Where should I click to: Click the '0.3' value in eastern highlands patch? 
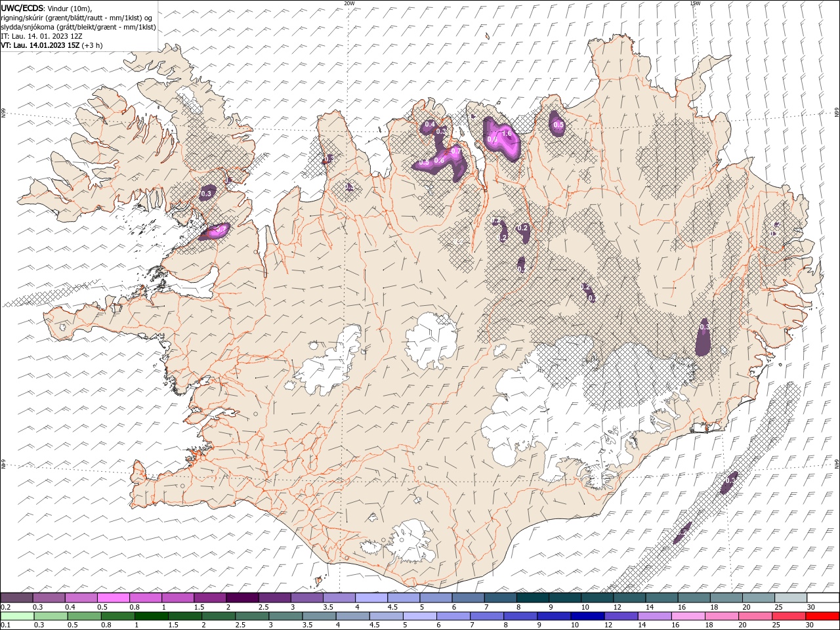pyautogui.click(x=704, y=327)
